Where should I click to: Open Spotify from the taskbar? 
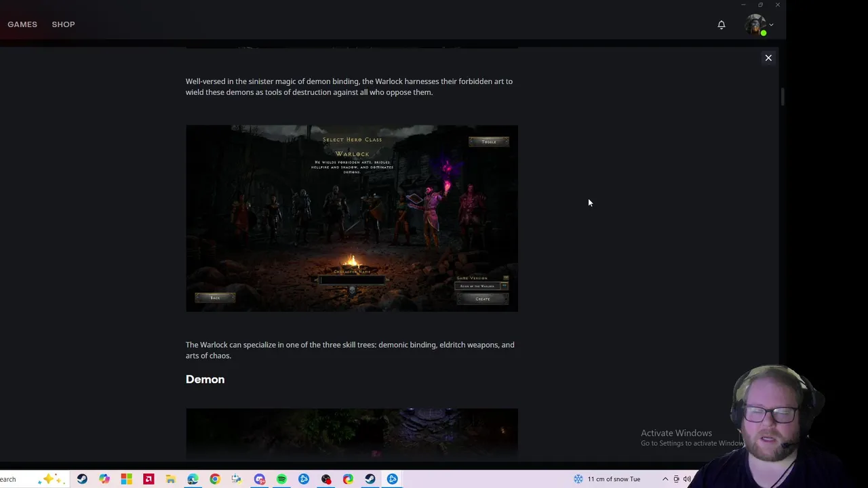[281, 479]
